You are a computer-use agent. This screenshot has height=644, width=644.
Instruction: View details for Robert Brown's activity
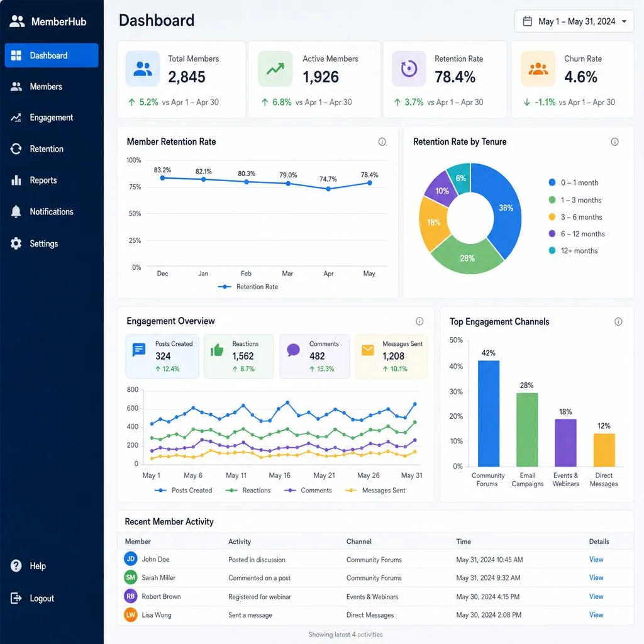[x=596, y=596]
